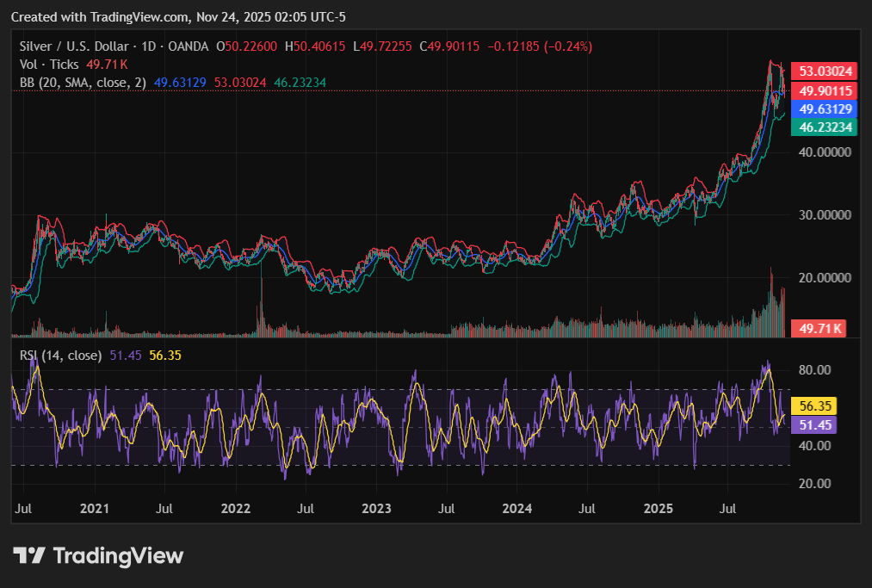
Task: Click the 49.90115 last price label
Action: (x=826, y=90)
